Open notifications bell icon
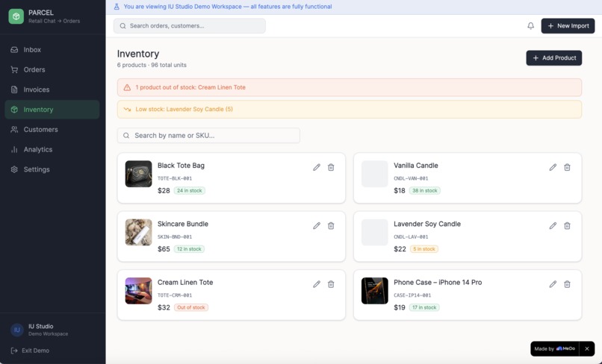The width and height of the screenshot is (602, 364). point(530,25)
